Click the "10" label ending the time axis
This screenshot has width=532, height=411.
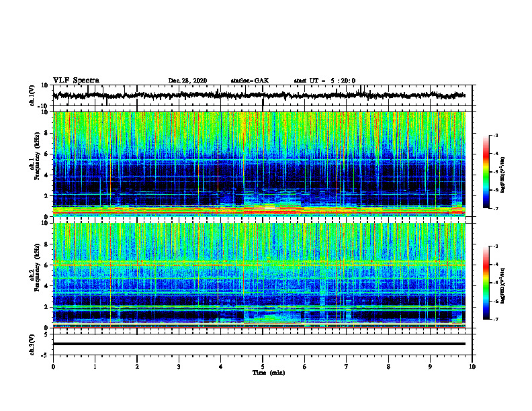click(x=472, y=367)
